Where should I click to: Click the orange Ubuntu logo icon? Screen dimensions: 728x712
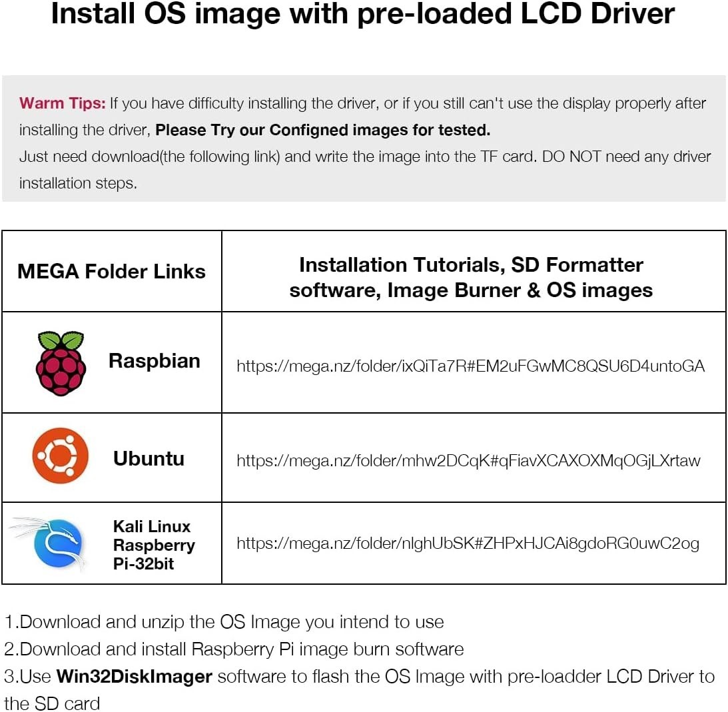pyautogui.click(x=61, y=456)
